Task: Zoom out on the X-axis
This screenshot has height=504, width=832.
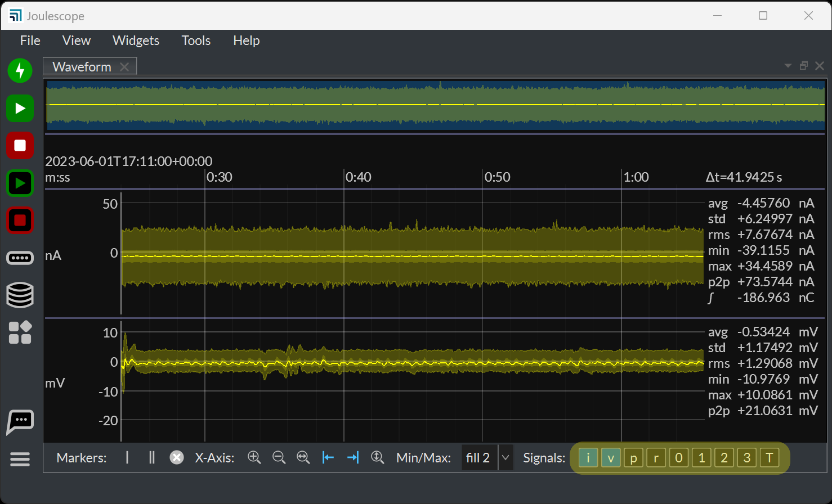Action: point(279,458)
